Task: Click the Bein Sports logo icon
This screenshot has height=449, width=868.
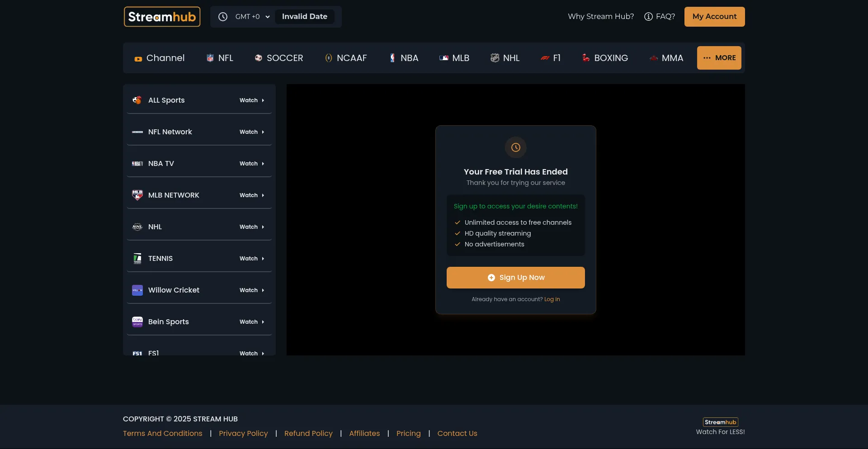Action: 137,321
